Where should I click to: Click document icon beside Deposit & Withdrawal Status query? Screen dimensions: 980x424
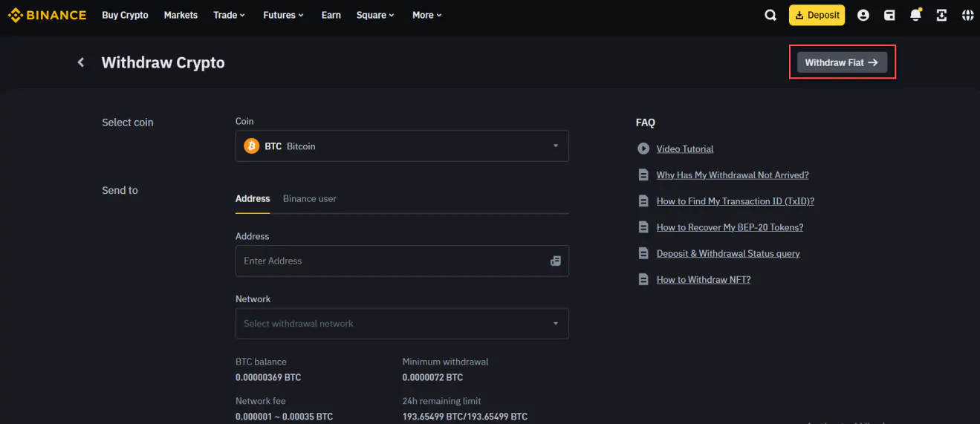pos(643,253)
